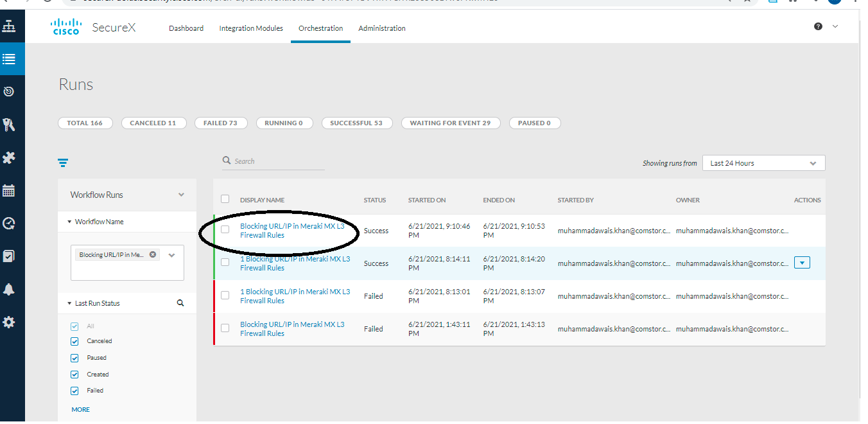The image size is (868, 424).
Task: Collapse the Workflow Name section
Action: (70, 222)
